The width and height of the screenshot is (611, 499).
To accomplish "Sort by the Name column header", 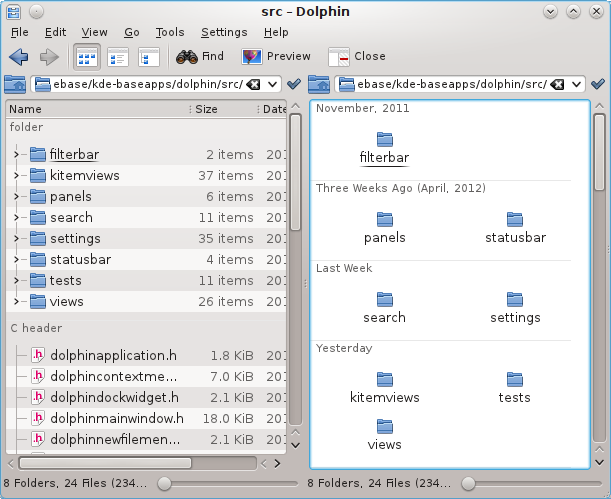I will 26,109.
